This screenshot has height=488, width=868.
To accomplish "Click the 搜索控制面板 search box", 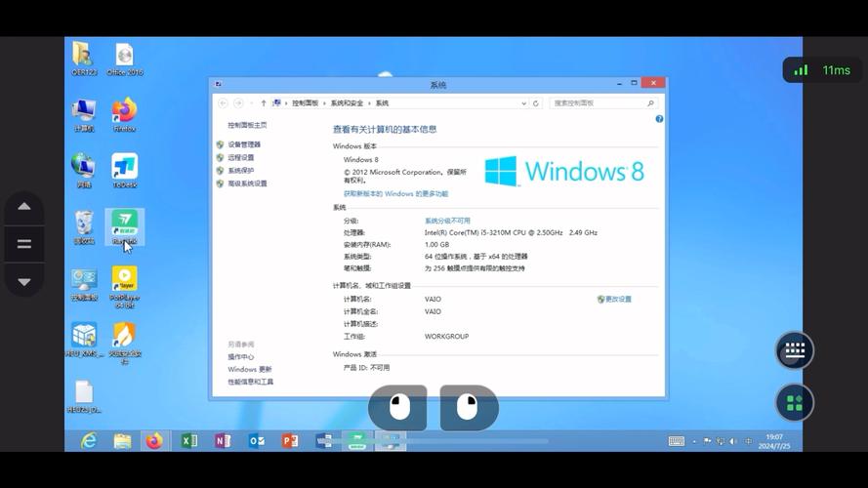I will pos(598,102).
